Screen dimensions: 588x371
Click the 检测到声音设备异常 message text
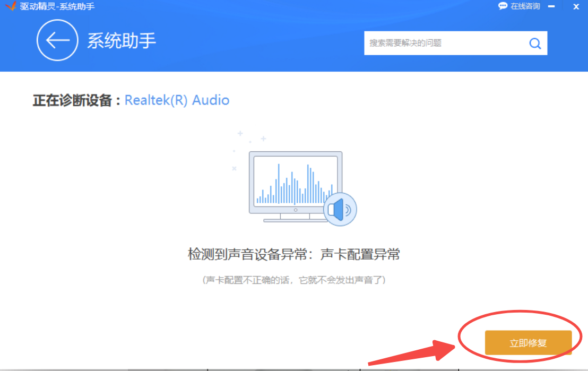coord(247,255)
